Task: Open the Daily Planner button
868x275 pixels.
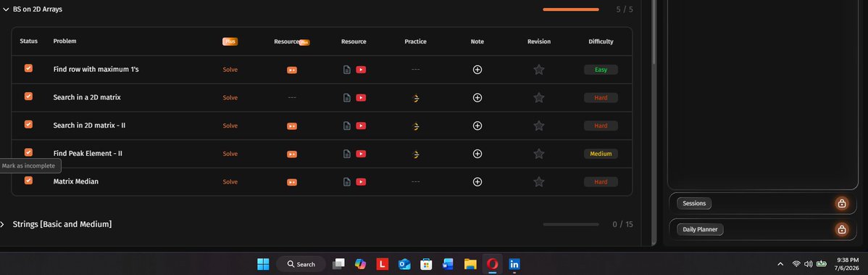Action: (x=700, y=229)
